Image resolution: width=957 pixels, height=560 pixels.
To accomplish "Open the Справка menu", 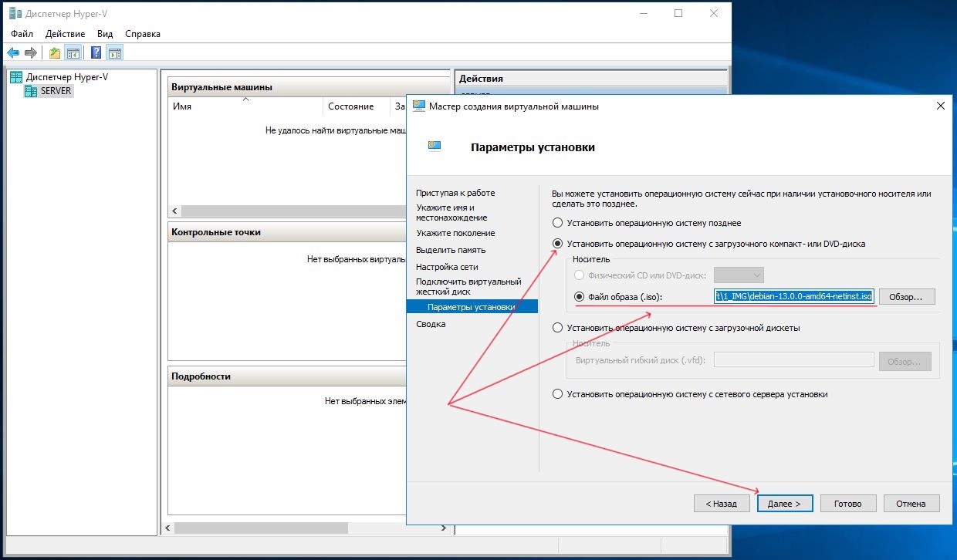I will click(142, 34).
